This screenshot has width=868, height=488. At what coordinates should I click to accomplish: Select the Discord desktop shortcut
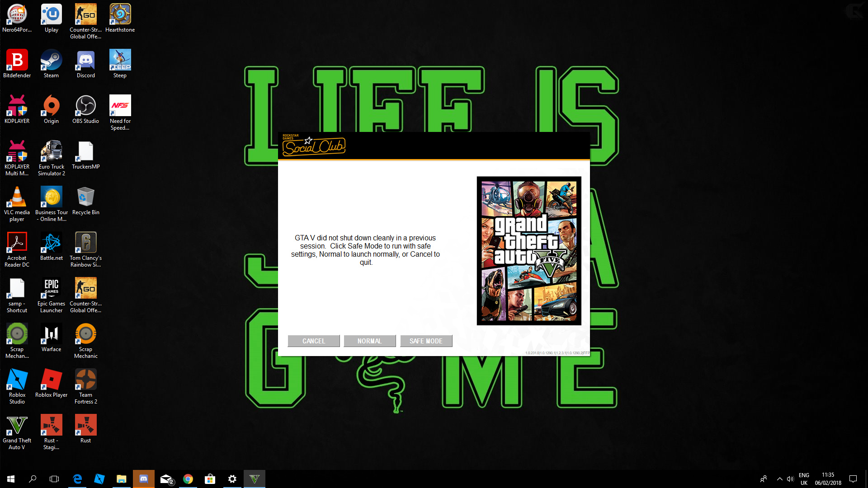86,64
